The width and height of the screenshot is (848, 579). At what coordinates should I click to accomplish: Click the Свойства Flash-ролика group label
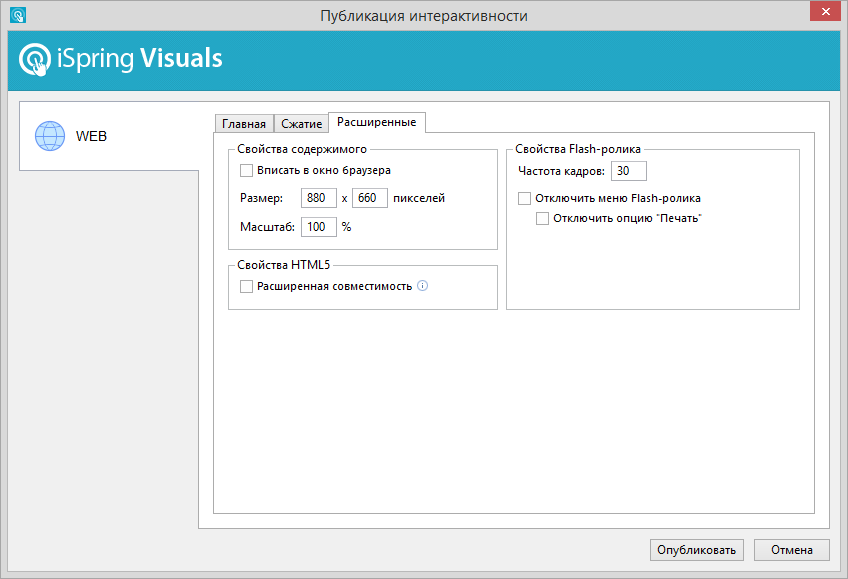[578, 149]
